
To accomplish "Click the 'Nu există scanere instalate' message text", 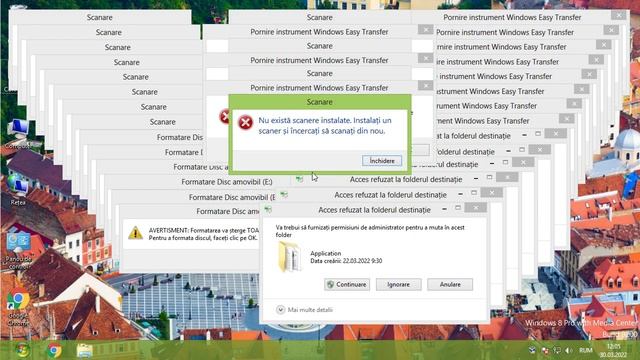I will (x=325, y=126).
